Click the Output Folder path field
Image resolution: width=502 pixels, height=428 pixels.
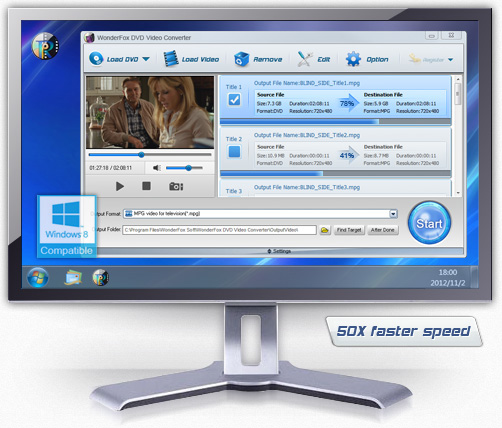[219, 230]
